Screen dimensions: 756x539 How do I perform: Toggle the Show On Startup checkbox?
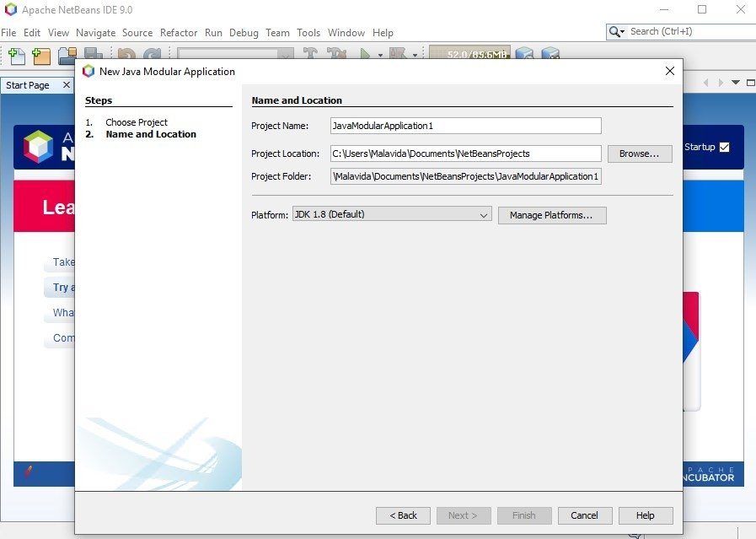coord(724,147)
